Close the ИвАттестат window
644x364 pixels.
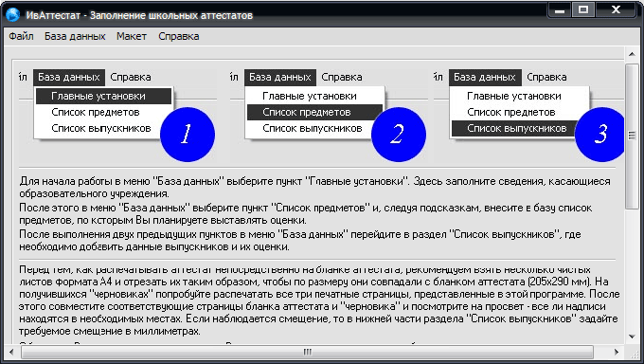coord(616,9)
